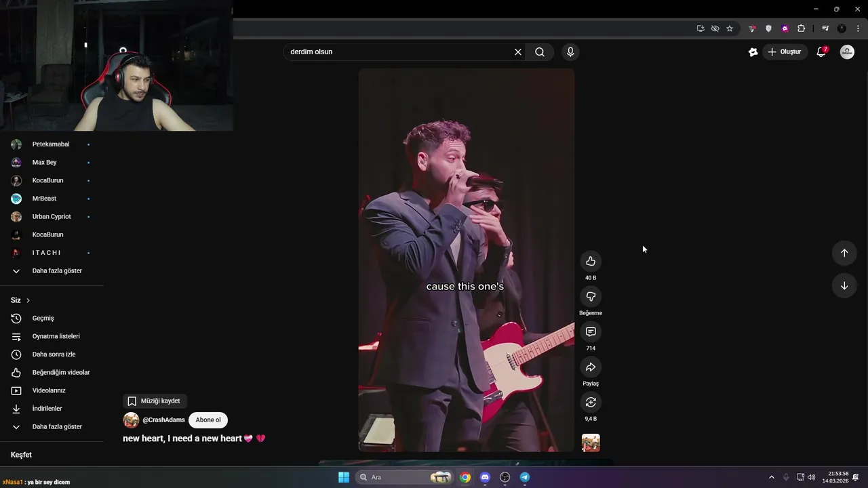Viewport: 868px width, 488px height.
Task: Open Videolarınız in sidebar
Action: 51,390
